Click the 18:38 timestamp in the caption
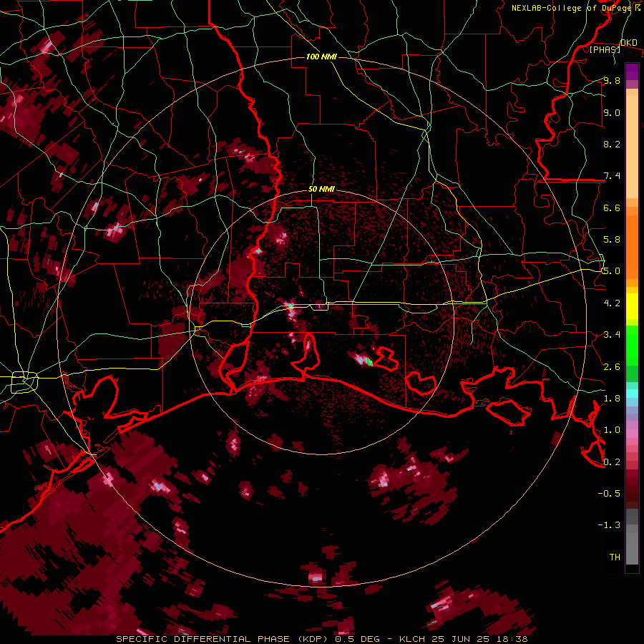Viewport: 644px width, 644px height. tap(513, 639)
